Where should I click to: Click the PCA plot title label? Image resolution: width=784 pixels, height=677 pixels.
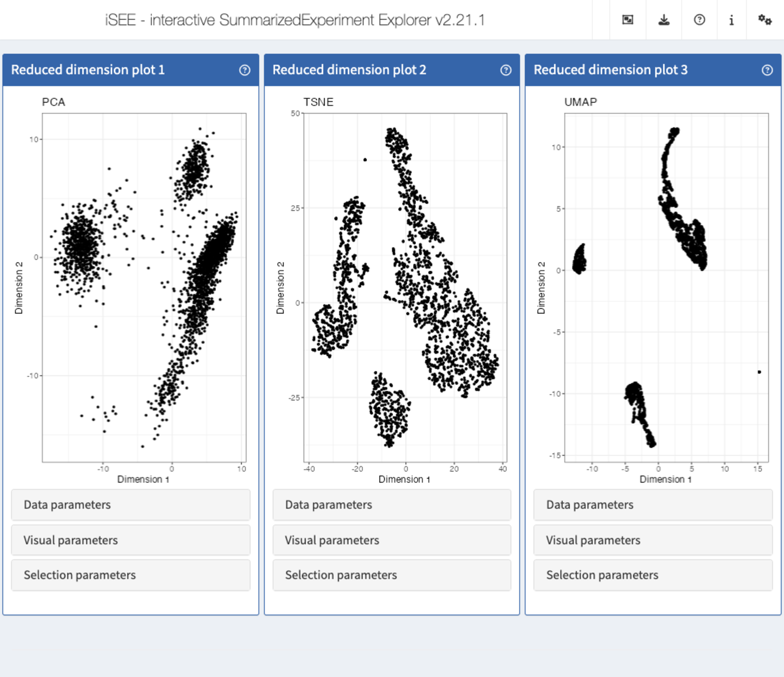pyautogui.click(x=53, y=102)
